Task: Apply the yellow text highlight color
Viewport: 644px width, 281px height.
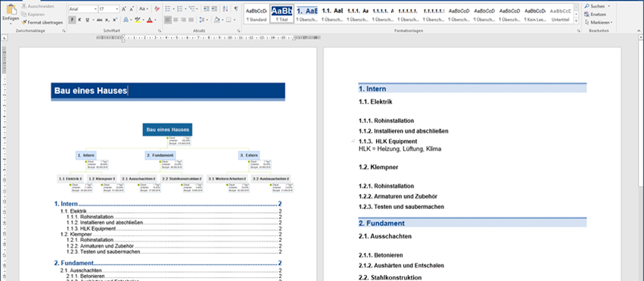Action: pos(137,20)
